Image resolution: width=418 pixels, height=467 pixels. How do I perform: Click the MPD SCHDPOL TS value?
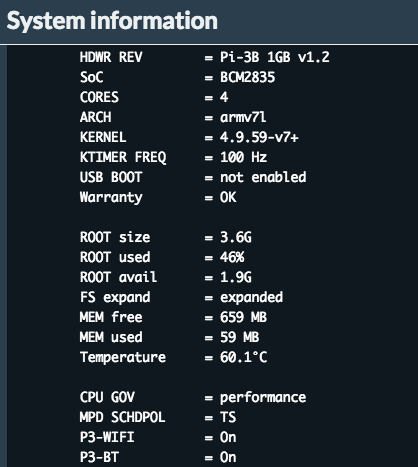(x=228, y=417)
